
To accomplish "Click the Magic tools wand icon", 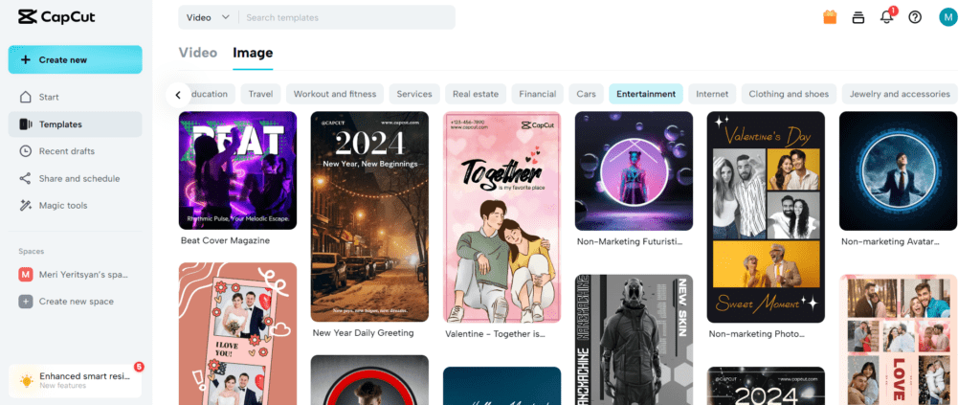I will tap(26, 206).
